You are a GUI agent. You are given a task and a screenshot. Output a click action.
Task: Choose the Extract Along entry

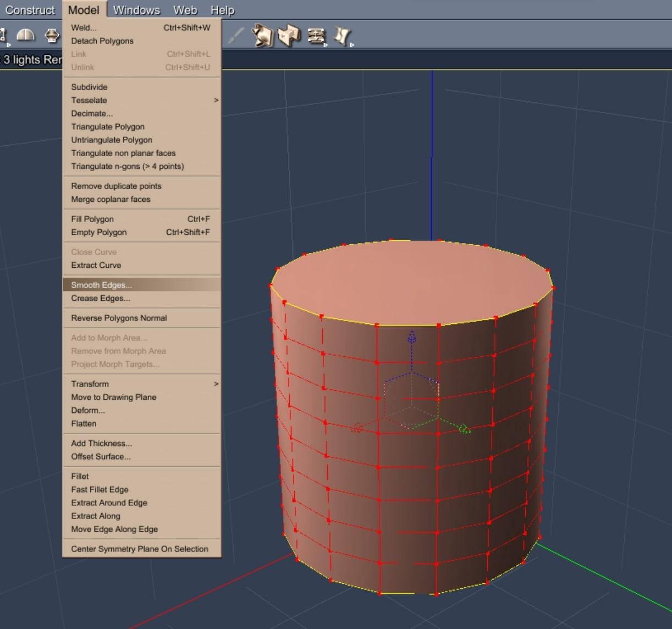(142, 516)
